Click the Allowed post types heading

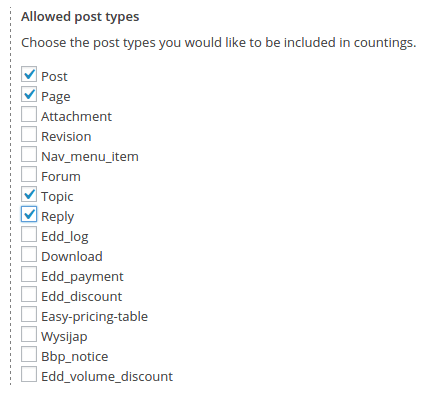[80, 17]
